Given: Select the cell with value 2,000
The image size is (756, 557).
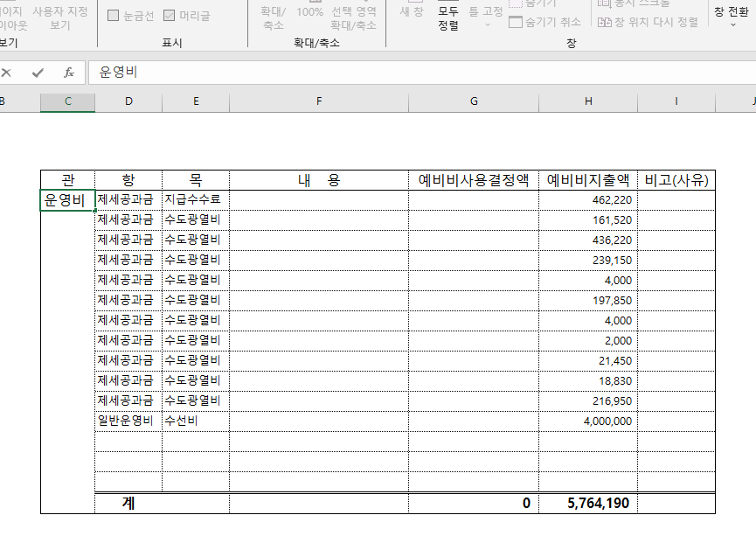Looking at the screenshot, I should pyautogui.click(x=588, y=340).
